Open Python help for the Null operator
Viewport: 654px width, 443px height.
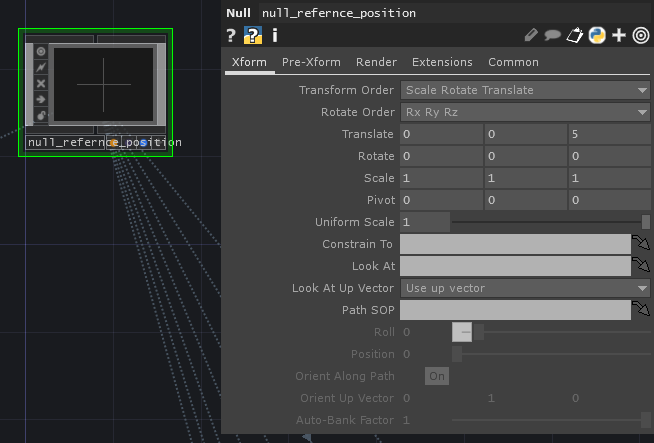click(253, 36)
